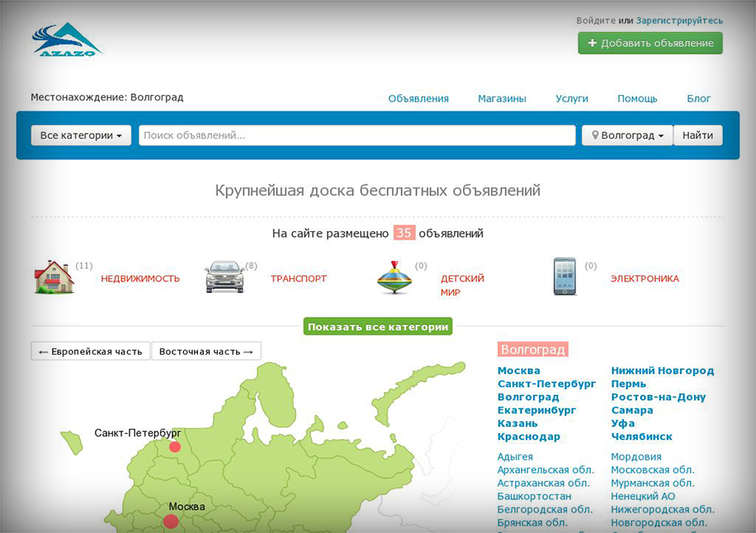Screen dimensions: 756x533
Task: Open the Блог menu item
Action: 698,99
